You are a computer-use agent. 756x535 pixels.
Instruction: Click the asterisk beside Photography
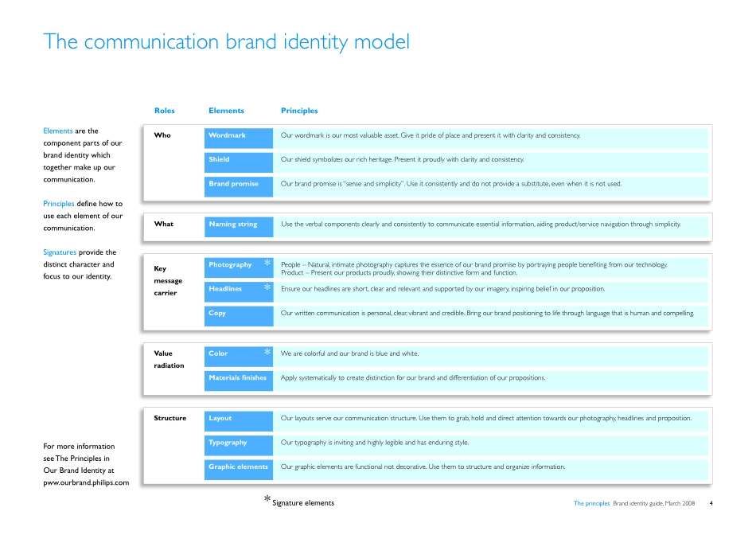[267, 264]
